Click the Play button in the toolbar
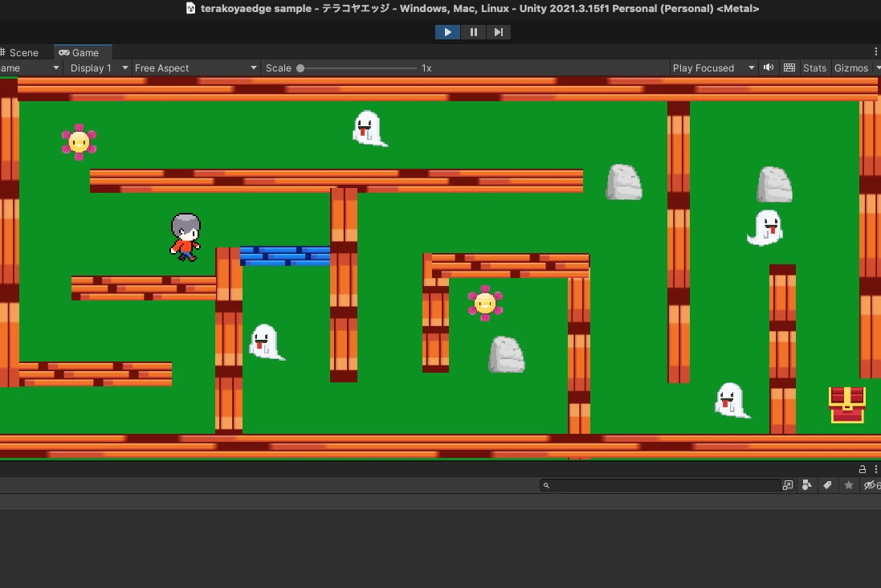The image size is (881, 588). tap(447, 32)
